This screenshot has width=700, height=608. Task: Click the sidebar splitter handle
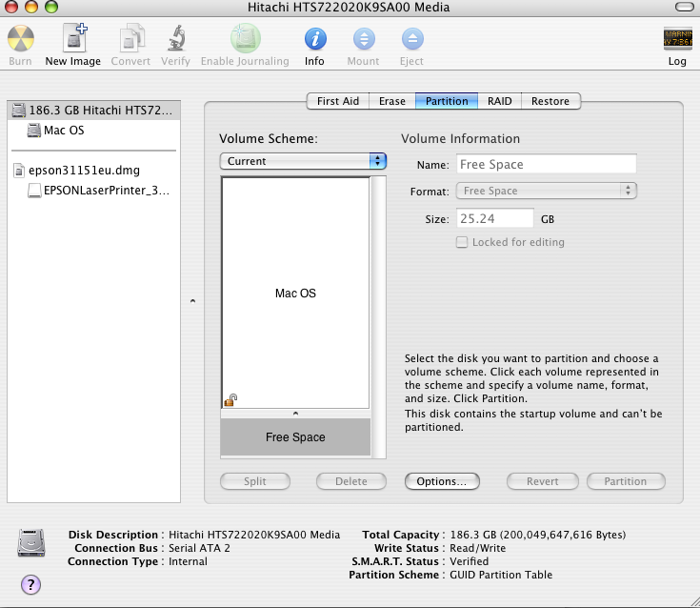(x=192, y=300)
